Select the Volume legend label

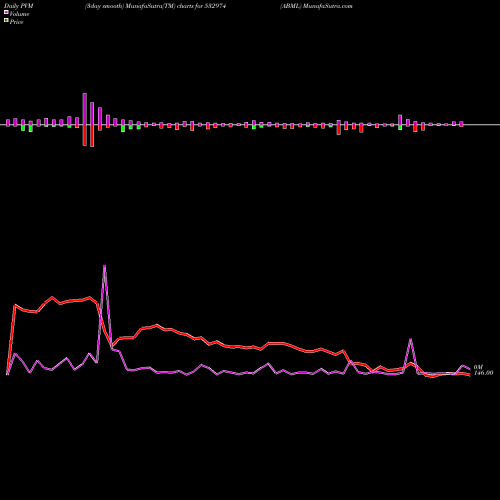click(x=19, y=14)
